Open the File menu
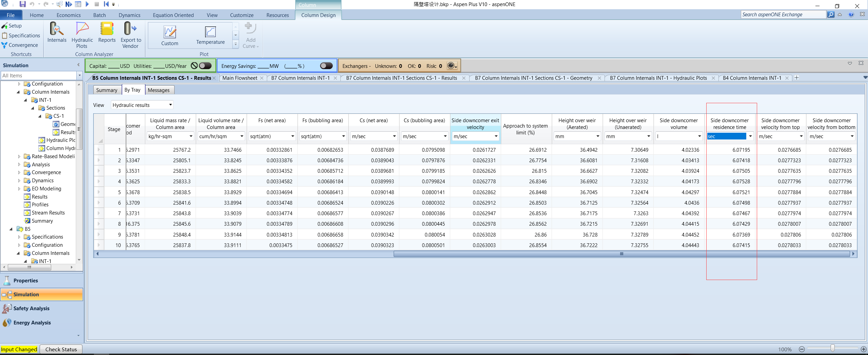The image size is (868, 355). pyautogui.click(x=11, y=15)
